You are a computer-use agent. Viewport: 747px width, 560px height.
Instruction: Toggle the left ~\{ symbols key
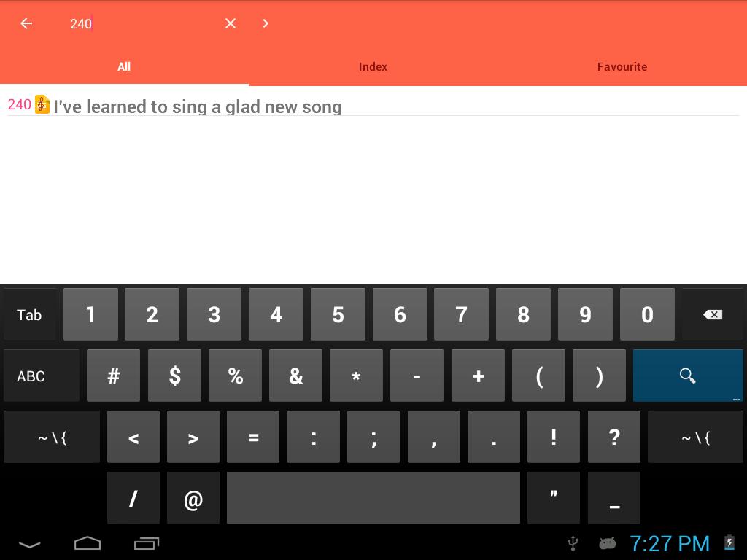point(52,437)
